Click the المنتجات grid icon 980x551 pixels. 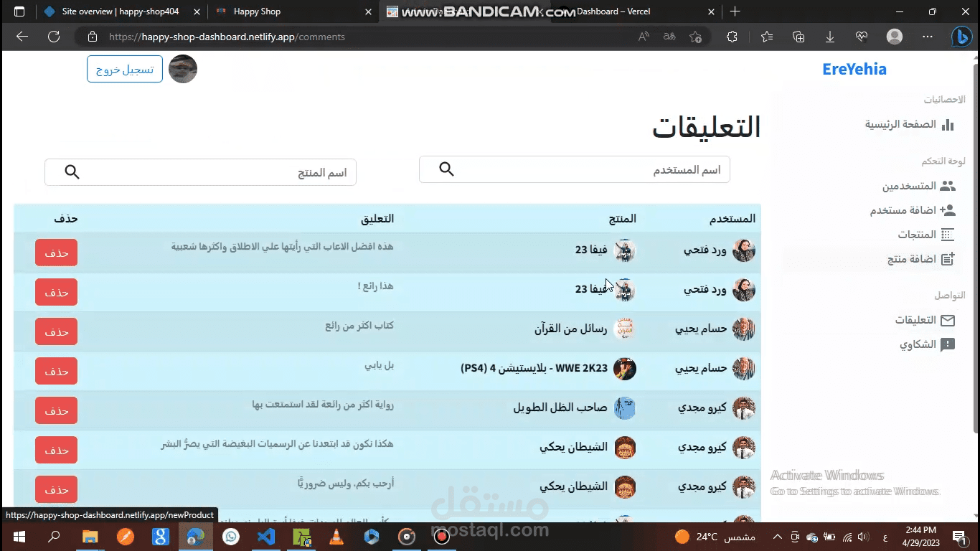948,235
